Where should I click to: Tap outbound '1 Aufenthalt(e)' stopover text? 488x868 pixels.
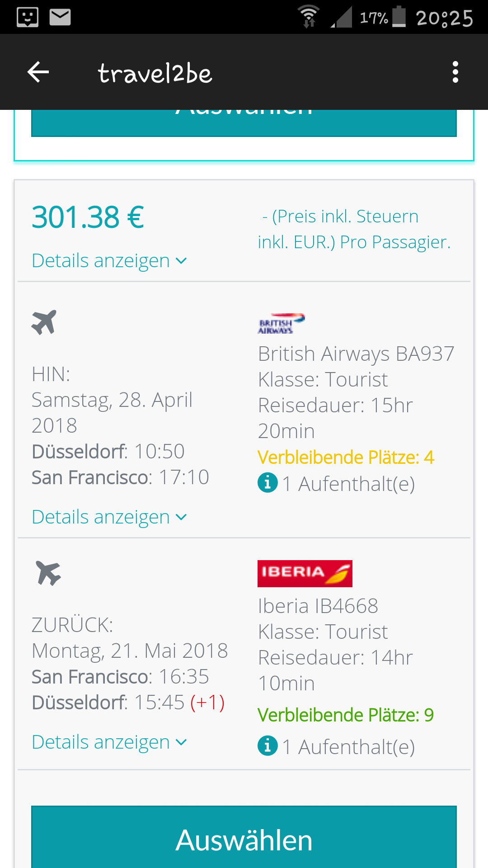click(348, 484)
